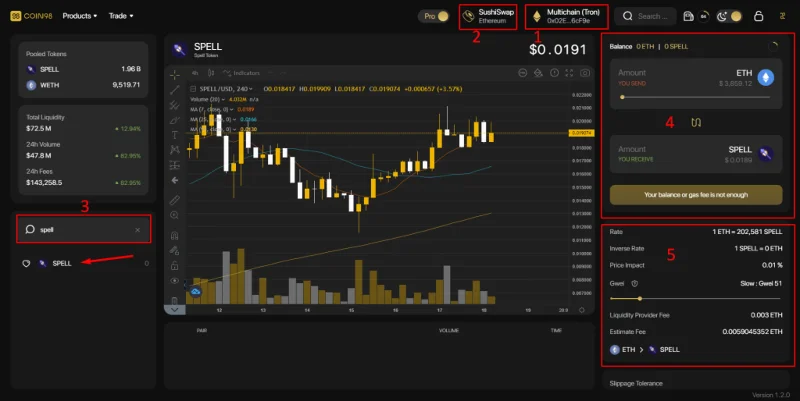Open the Indicators menu
800x401 pixels.
pyautogui.click(x=241, y=73)
